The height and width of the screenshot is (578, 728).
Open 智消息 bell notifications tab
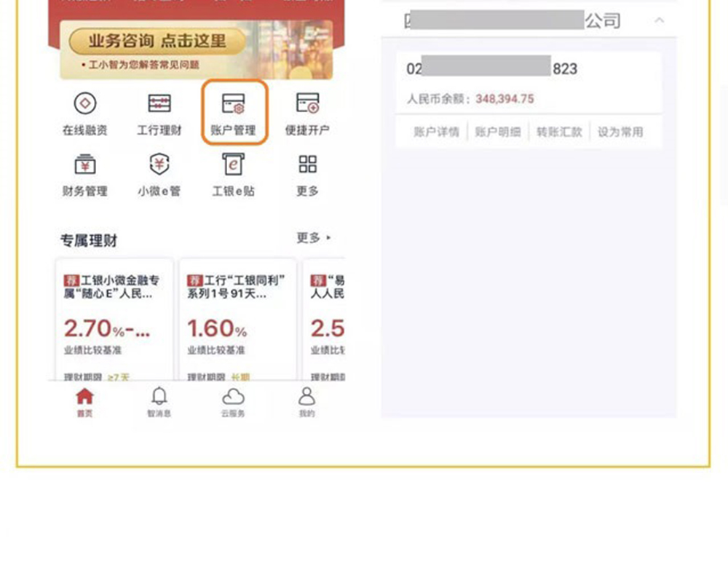tap(159, 403)
